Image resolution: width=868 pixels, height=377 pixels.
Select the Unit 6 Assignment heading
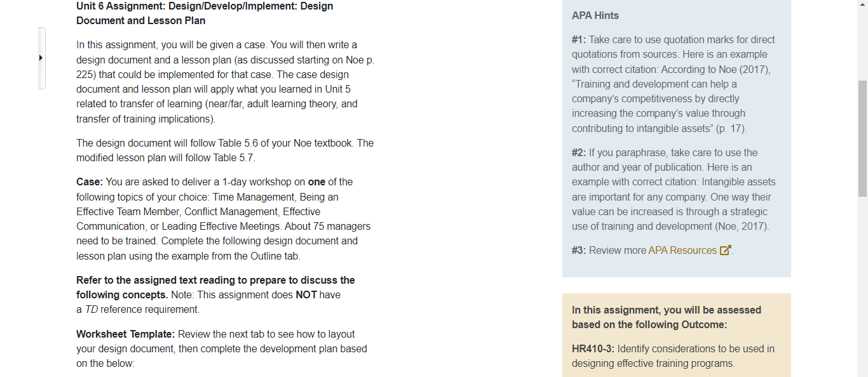point(203,13)
